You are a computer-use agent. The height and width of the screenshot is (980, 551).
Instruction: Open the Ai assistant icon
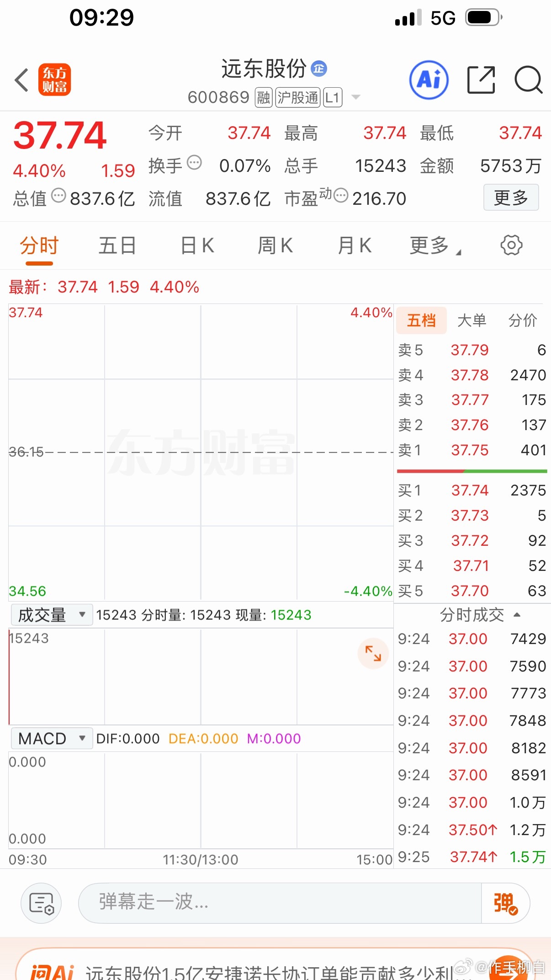(x=429, y=80)
